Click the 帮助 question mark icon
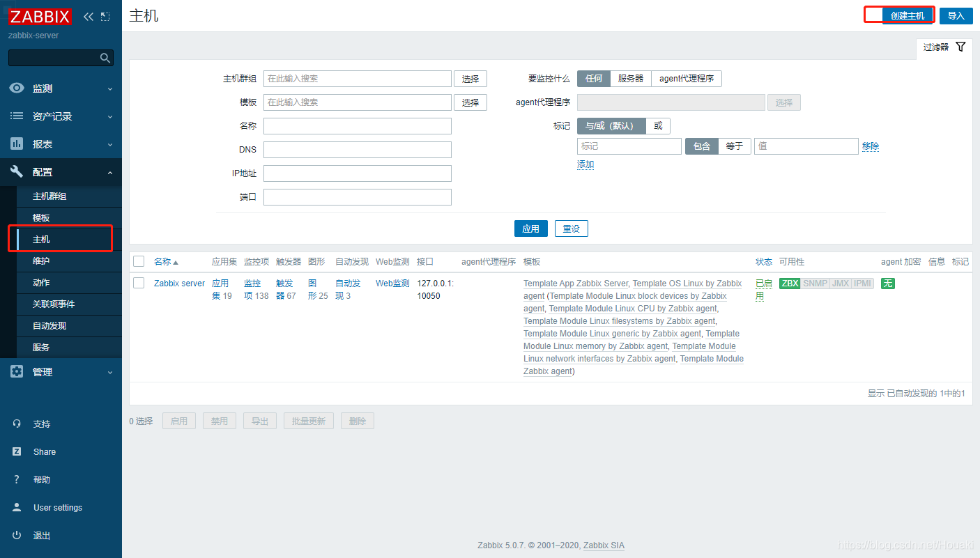980x558 pixels. tap(17, 479)
